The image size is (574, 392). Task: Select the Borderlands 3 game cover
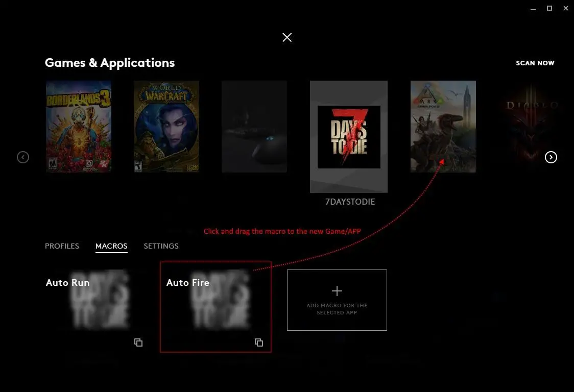(79, 126)
